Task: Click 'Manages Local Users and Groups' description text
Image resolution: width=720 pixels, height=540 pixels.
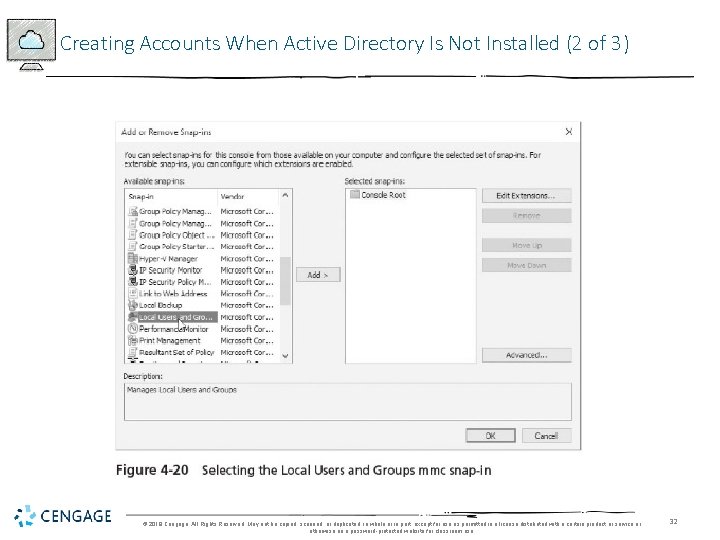Action: [x=182, y=390]
